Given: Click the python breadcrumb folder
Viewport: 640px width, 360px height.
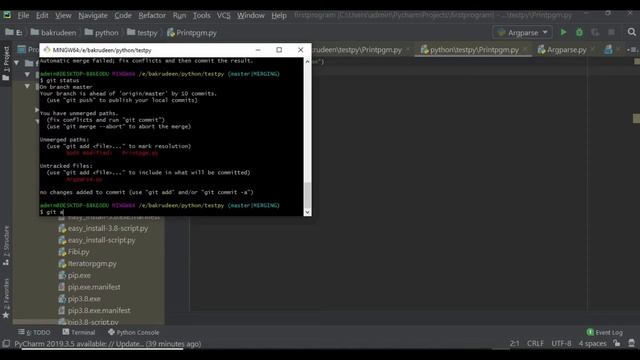Looking at the screenshot, I should (x=102, y=33).
